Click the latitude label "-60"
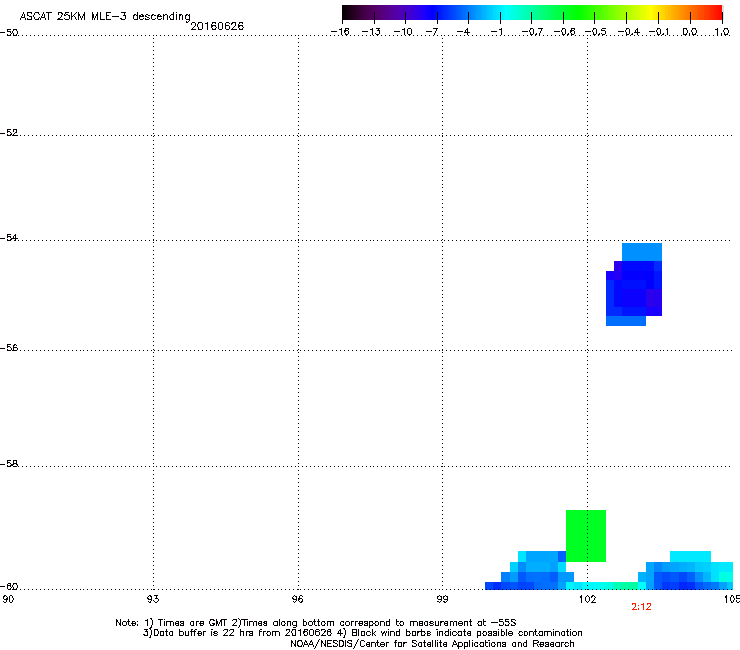The image size is (740, 650). (x=9, y=586)
